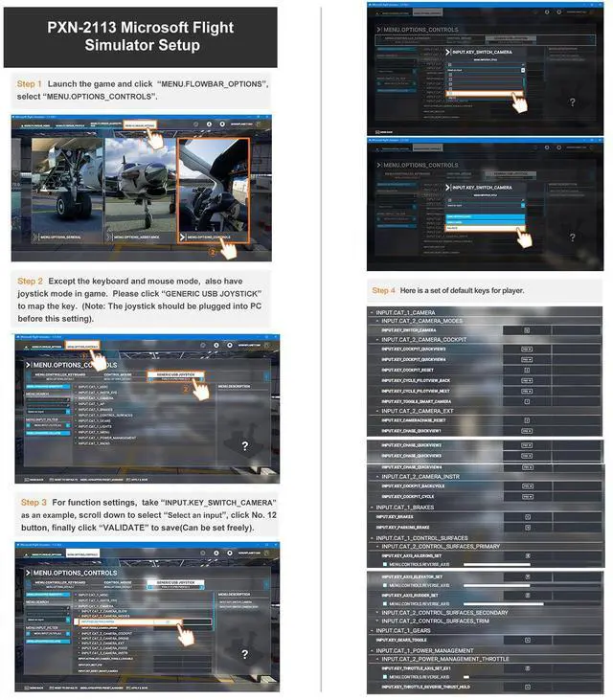Click the binding icon for INPUT.KEY_CHASE_QUICKVIEW1
Viewport: 613px width, 700px height.
[x=527, y=431]
